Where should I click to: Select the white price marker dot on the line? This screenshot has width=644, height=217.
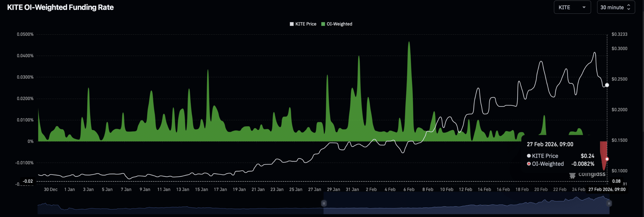pyautogui.click(x=607, y=85)
